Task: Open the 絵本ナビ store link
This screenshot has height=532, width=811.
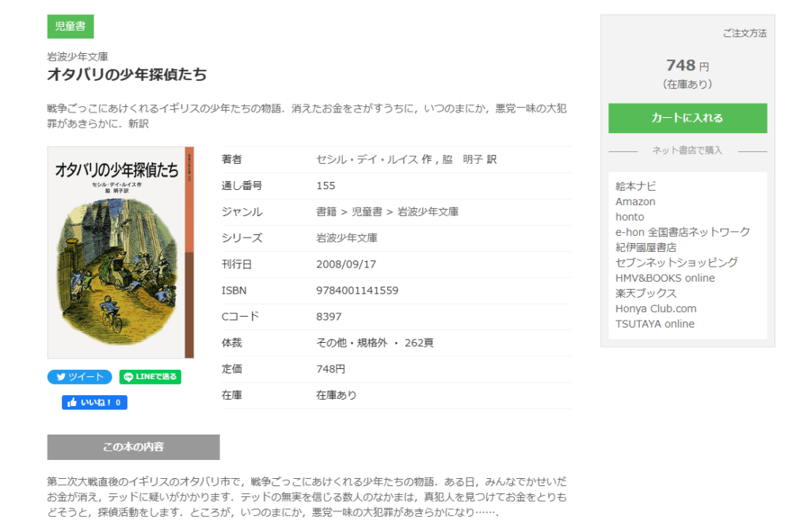Action: coord(636,187)
